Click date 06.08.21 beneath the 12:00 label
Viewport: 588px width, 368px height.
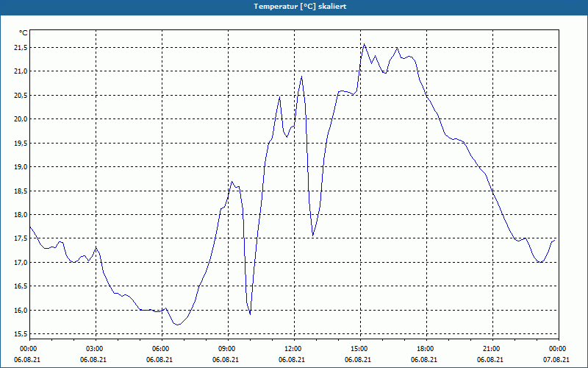292,360
